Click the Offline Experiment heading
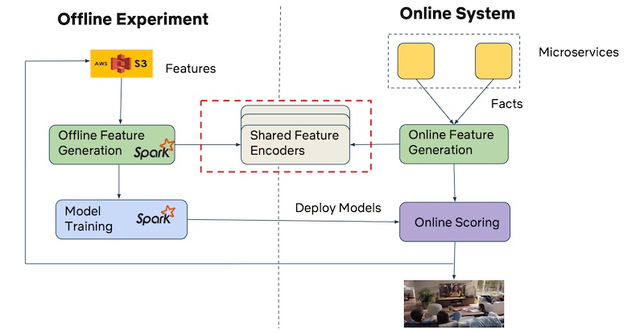 pyautogui.click(x=133, y=19)
